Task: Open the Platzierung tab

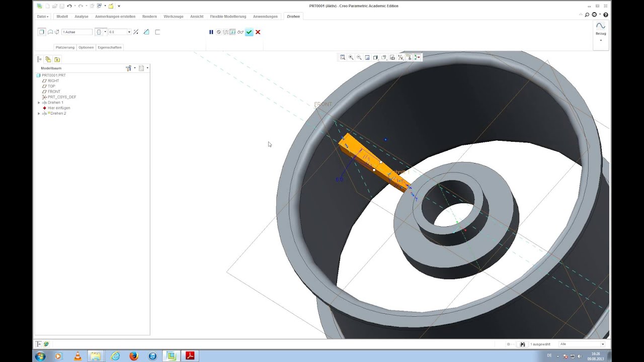Action: [x=65, y=47]
